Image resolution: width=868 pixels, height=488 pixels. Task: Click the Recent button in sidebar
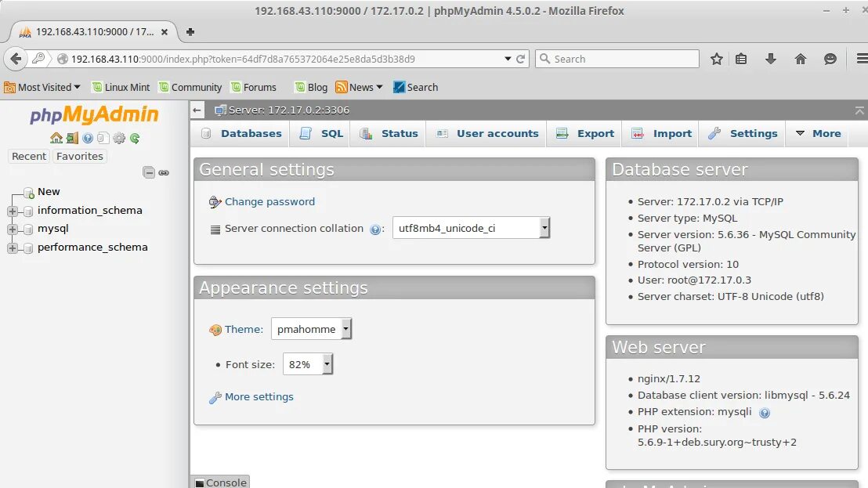pos(29,157)
